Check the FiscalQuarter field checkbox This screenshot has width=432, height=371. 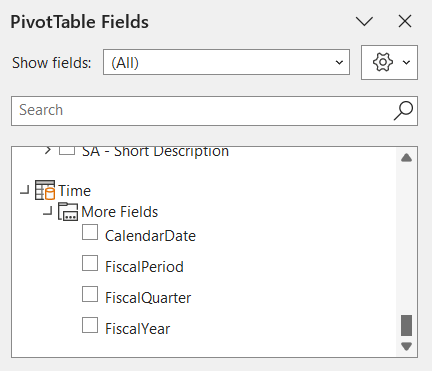[90, 294]
